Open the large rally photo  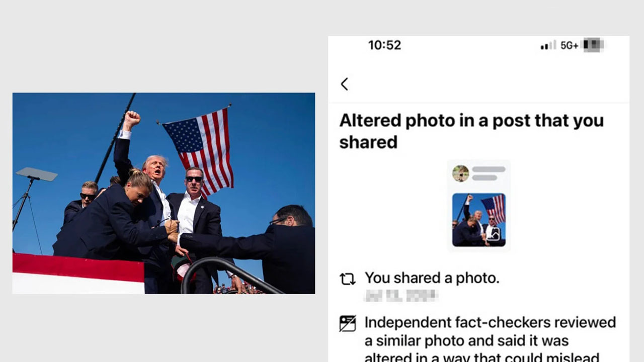pyautogui.click(x=164, y=193)
